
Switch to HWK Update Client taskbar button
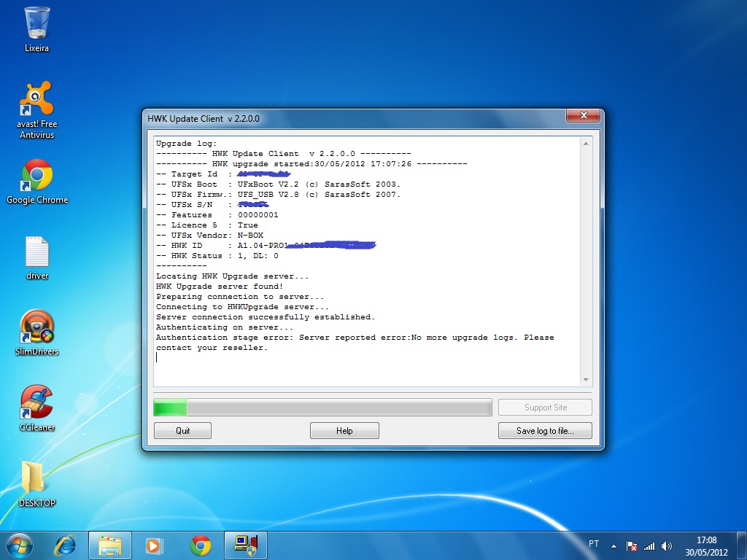pyautogui.click(x=246, y=545)
